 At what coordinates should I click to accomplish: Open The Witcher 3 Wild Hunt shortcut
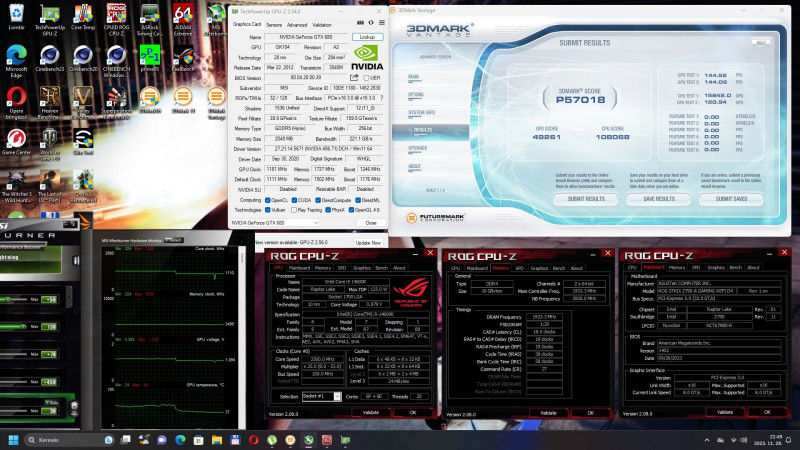pos(16,186)
